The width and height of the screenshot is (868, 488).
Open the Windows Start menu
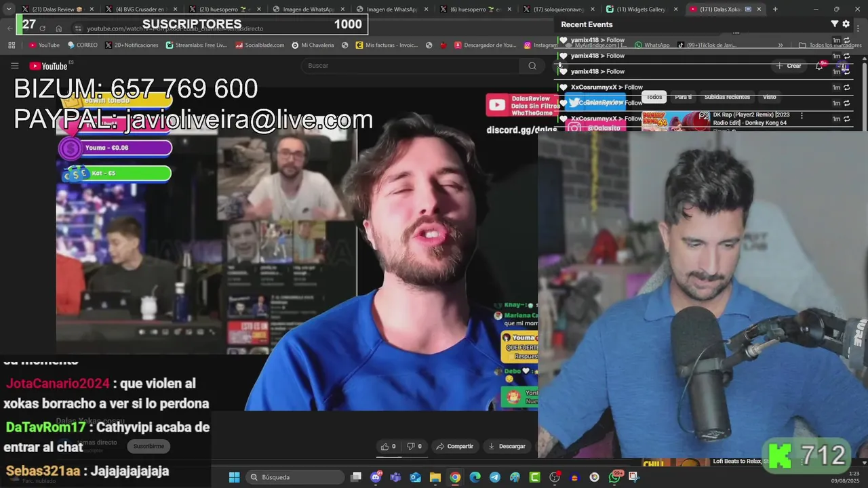[x=234, y=477]
